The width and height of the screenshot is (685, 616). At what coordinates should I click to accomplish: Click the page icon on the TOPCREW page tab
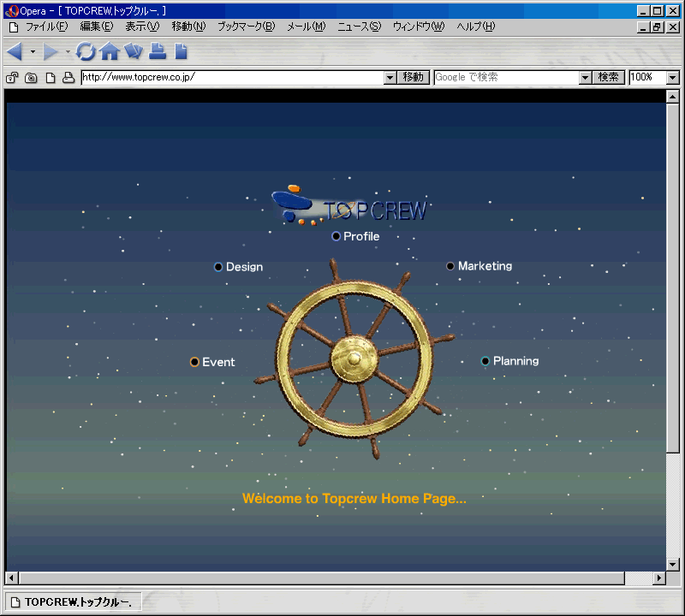[15, 602]
